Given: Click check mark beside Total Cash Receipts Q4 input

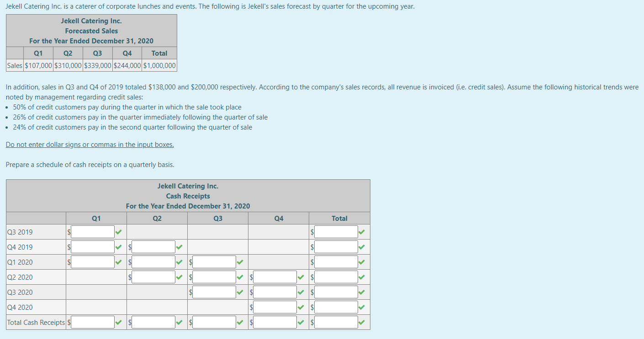Looking at the screenshot, I should (301, 323).
